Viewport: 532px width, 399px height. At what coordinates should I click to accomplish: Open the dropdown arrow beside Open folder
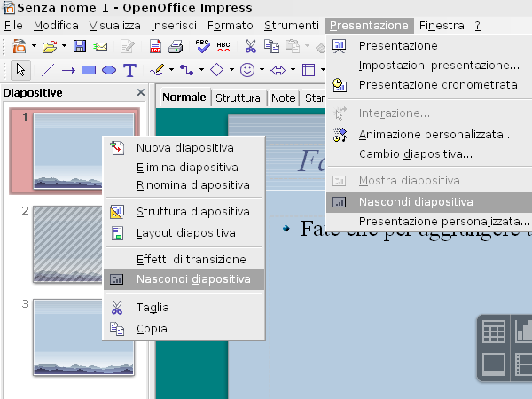click(63, 46)
